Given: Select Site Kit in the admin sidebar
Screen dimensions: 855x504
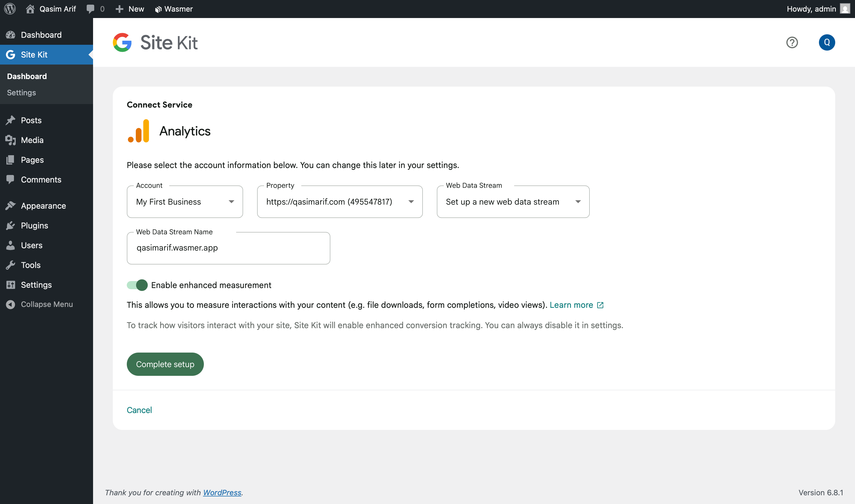Looking at the screenshot, I should [x=47, y=55].
